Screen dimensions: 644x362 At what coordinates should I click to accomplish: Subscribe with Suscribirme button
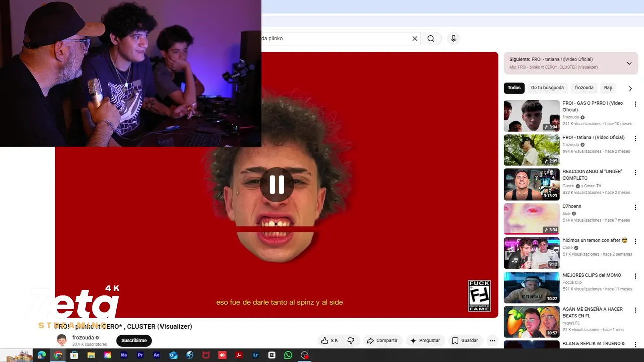click(134, 340)
